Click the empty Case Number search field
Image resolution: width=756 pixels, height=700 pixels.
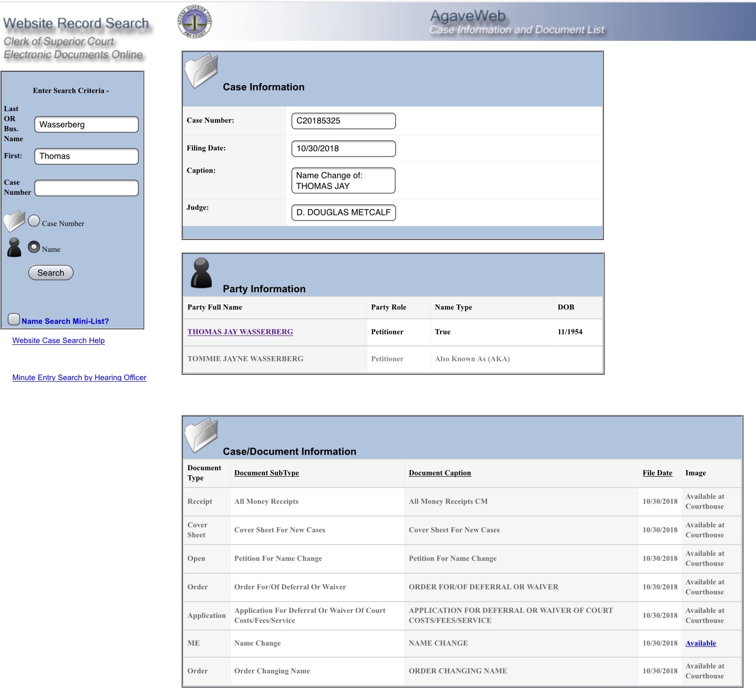[87, 188]
